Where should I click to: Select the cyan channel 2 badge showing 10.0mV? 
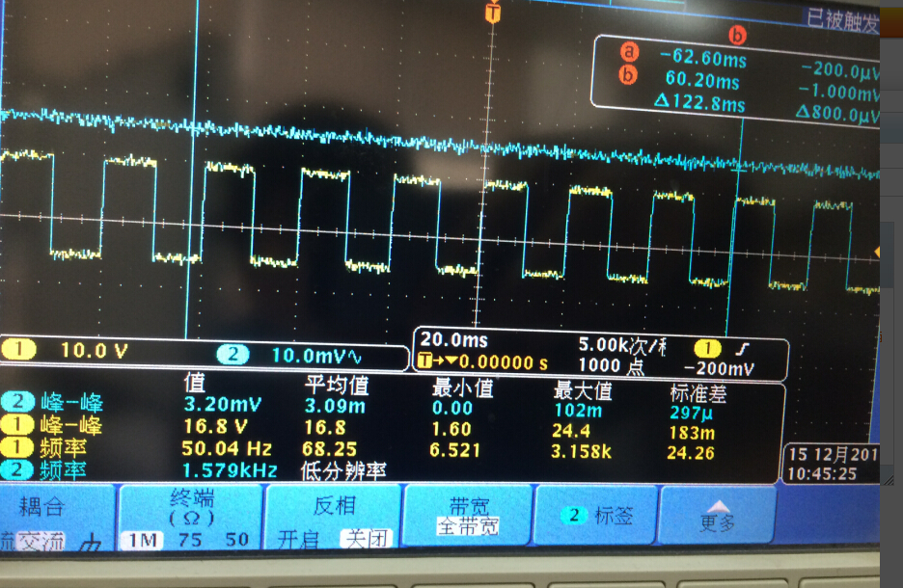click(x=233, y=355)
